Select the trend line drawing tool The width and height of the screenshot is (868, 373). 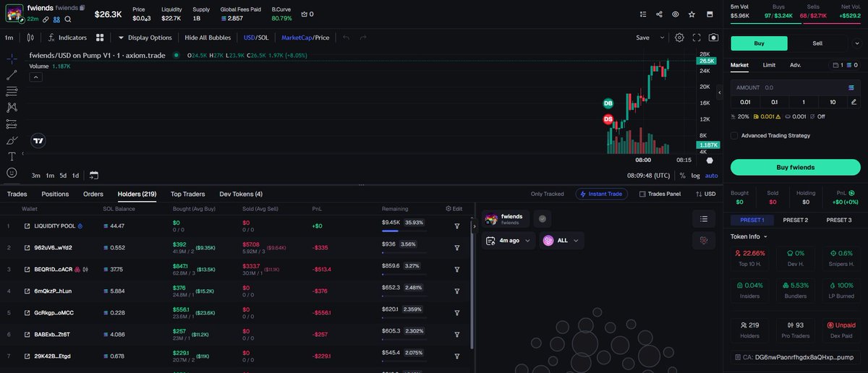click(x=12, y=75)
